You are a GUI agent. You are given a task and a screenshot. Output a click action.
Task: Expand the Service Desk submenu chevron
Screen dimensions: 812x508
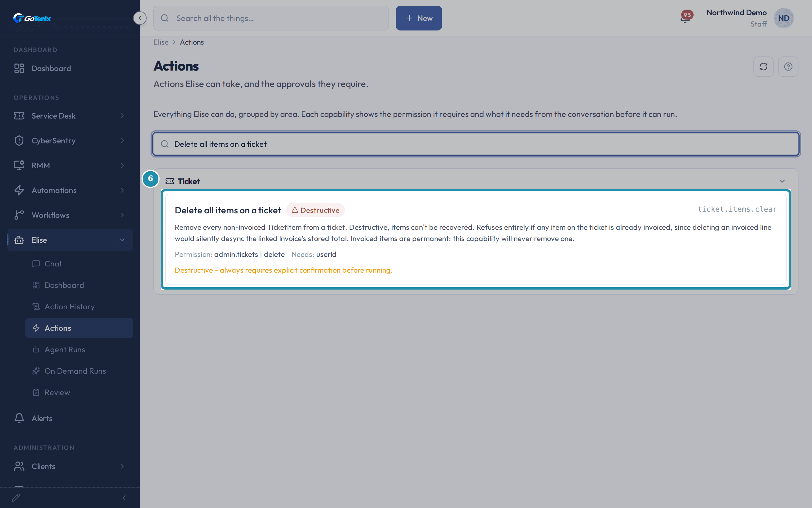click(122, 116)
